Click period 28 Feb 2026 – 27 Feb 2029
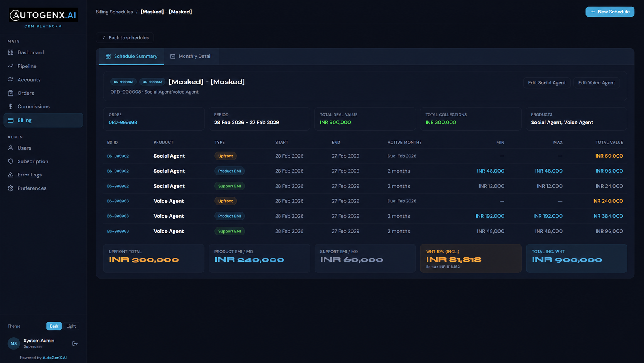 point(246,123)
